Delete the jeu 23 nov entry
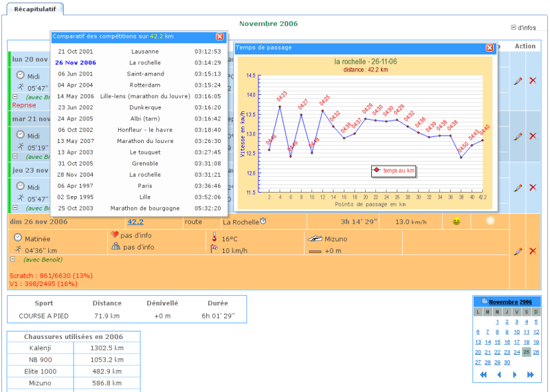Image resolution: width=550 pixels, height=392 pixels. click(x=533, y=188)
